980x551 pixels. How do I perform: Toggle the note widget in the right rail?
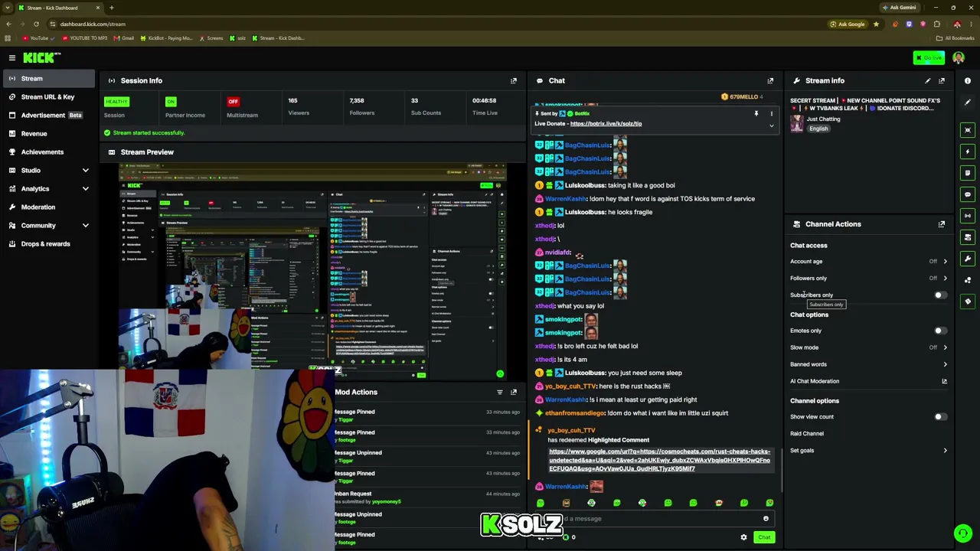(x=968, y=173)
